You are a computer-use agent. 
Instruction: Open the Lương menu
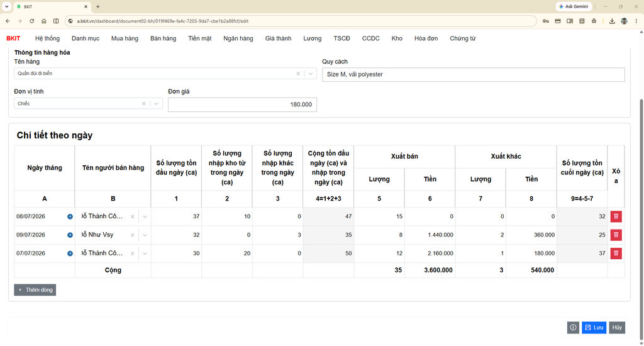tap(312, 38)
